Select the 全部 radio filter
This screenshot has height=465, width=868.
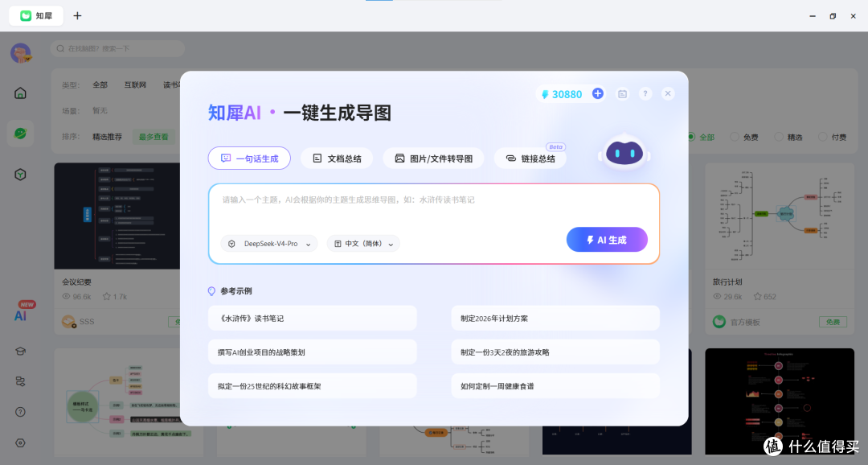[701, 137]
